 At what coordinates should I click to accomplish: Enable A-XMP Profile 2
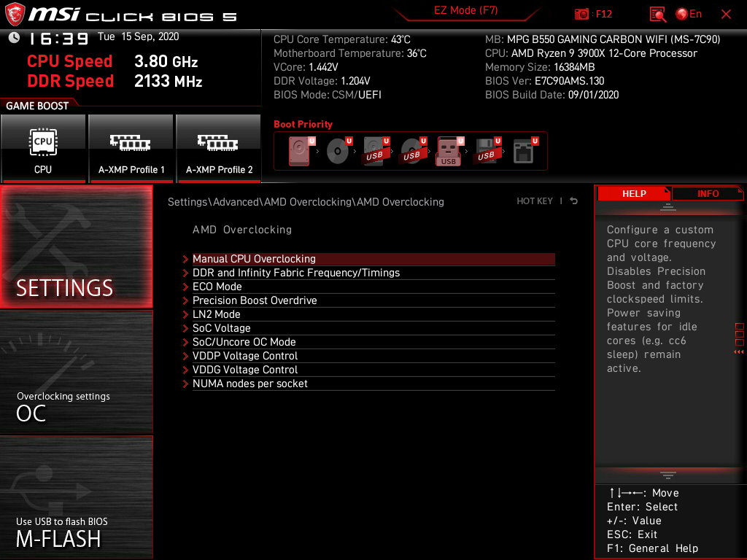point(219,149)
